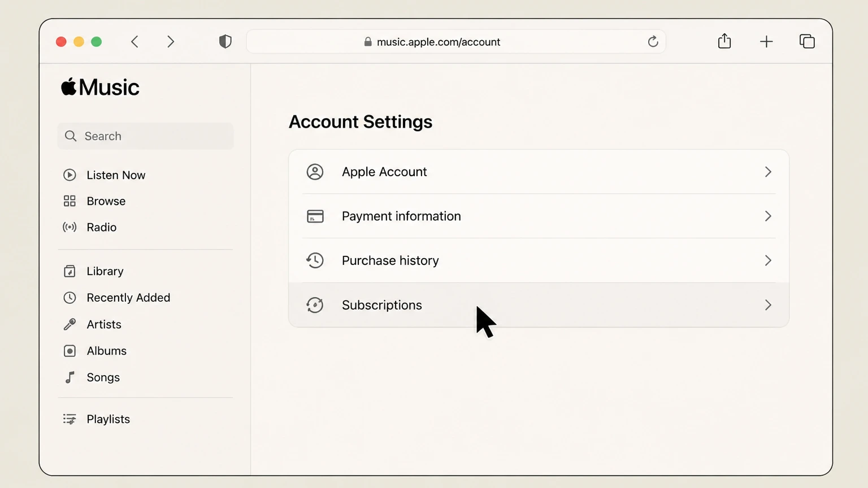Viewport: 868px width, 488px height.
Task: Click the Artists microphone icon
Action: point(70,324)
